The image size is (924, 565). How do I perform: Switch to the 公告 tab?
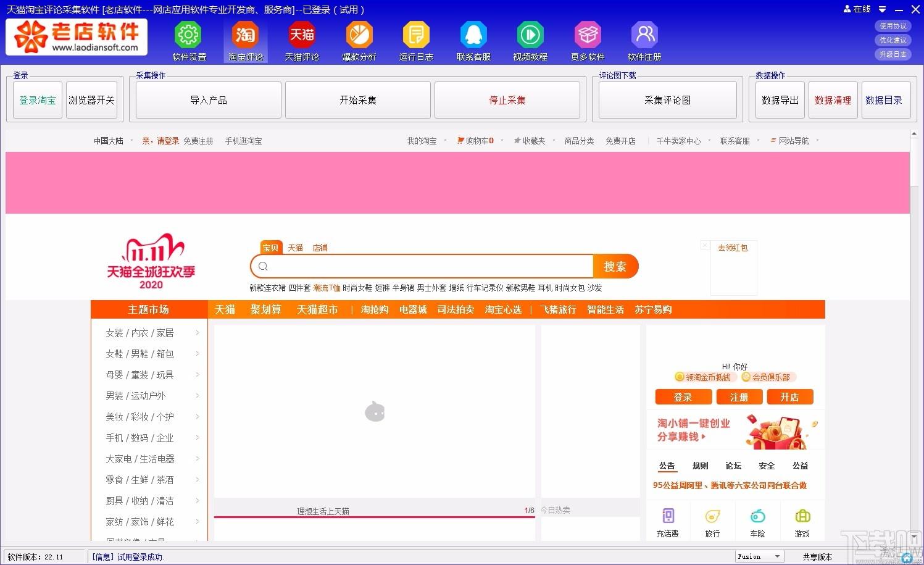667,466
